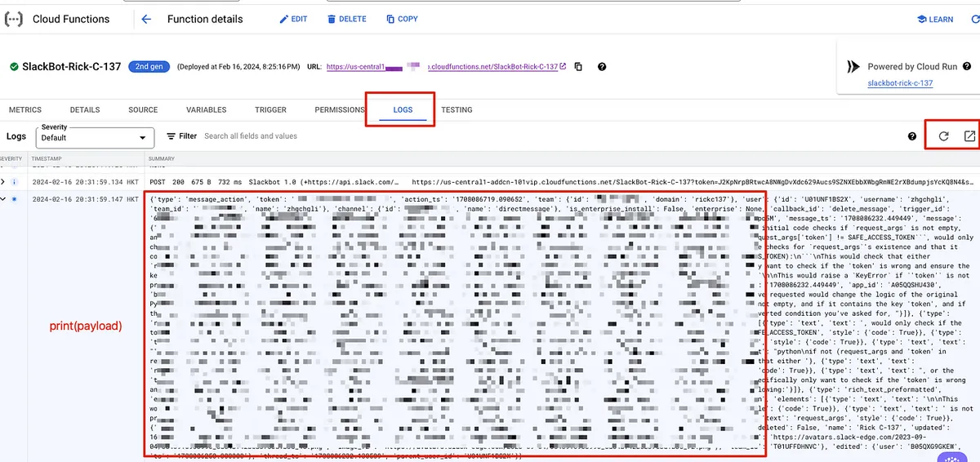The image size is (980, 462).
Task: Click the logs help question mark icon
Action: [x=912, y=137]
